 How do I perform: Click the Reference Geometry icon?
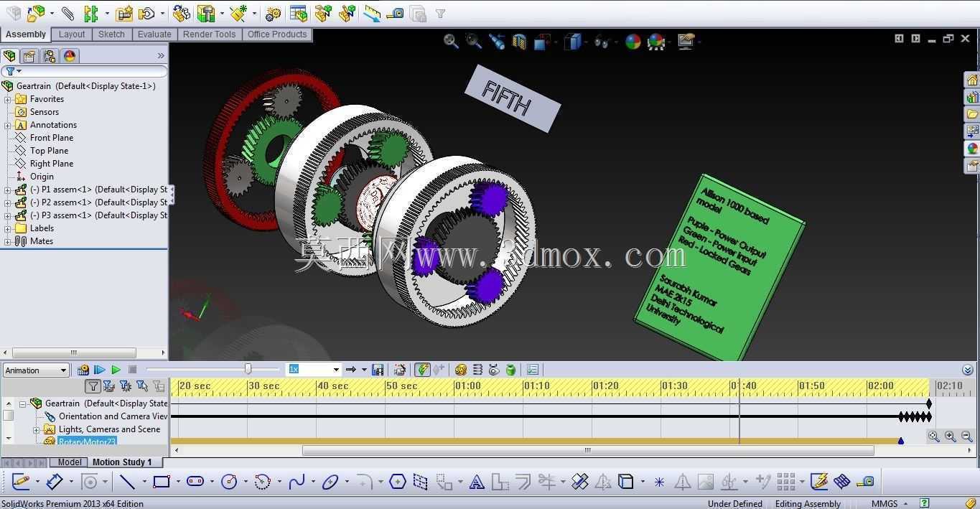click(238, 13)
